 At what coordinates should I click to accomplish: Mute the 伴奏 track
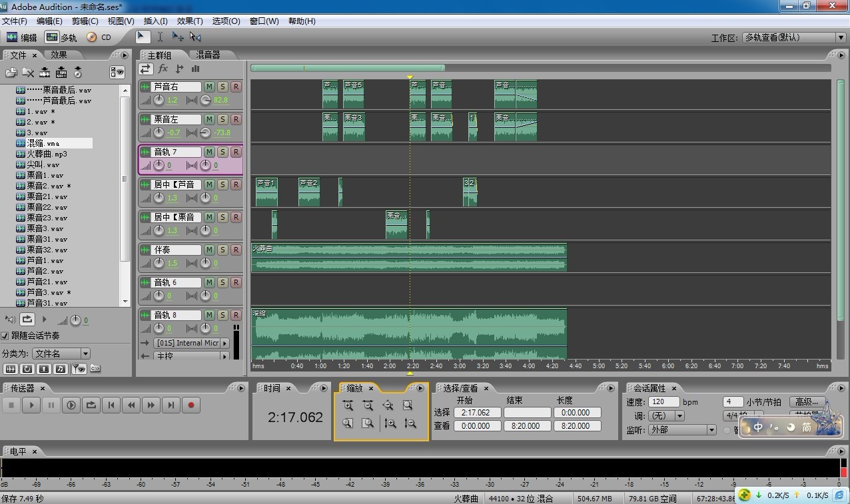[x=209, y=250]
